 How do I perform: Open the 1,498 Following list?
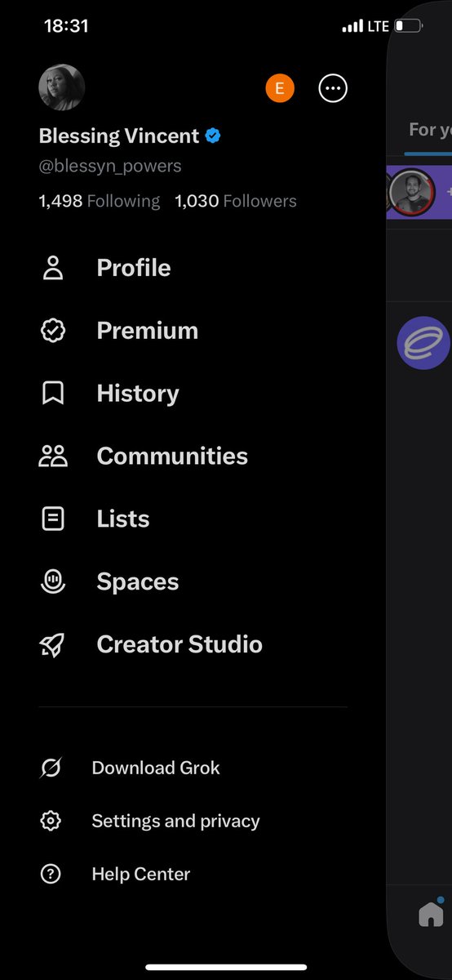click(x=100, y=201)
